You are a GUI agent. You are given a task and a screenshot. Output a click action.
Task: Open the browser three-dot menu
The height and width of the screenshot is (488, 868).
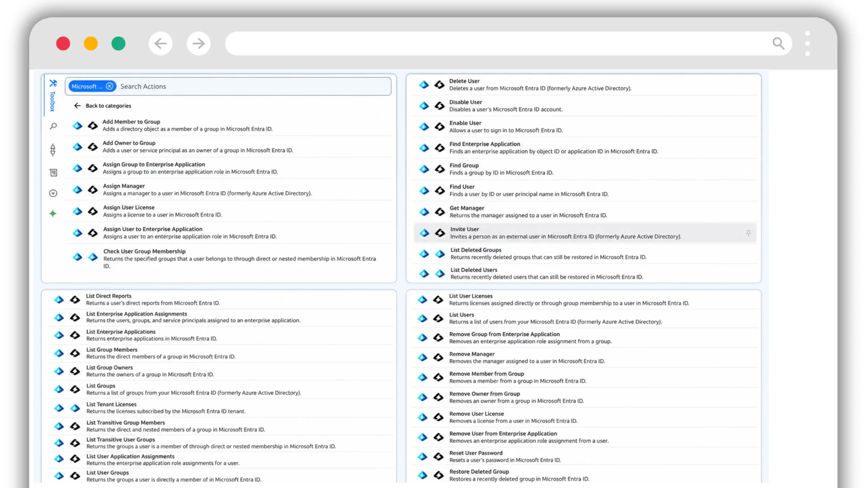point(807,43)
